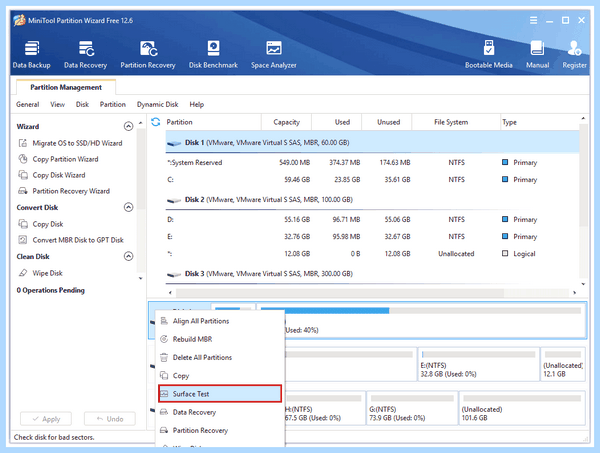Open the Manual

[537, 55]
